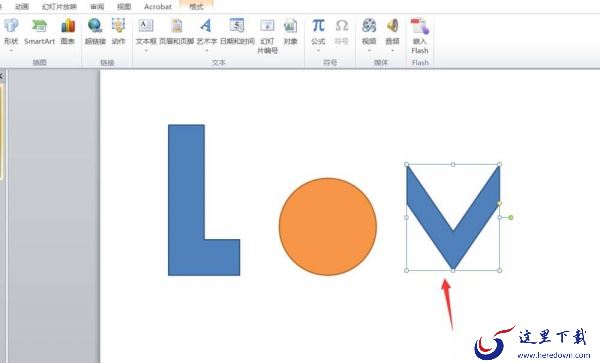
Task: Open the 音频 audio dropdown
Action: (392, 50)
